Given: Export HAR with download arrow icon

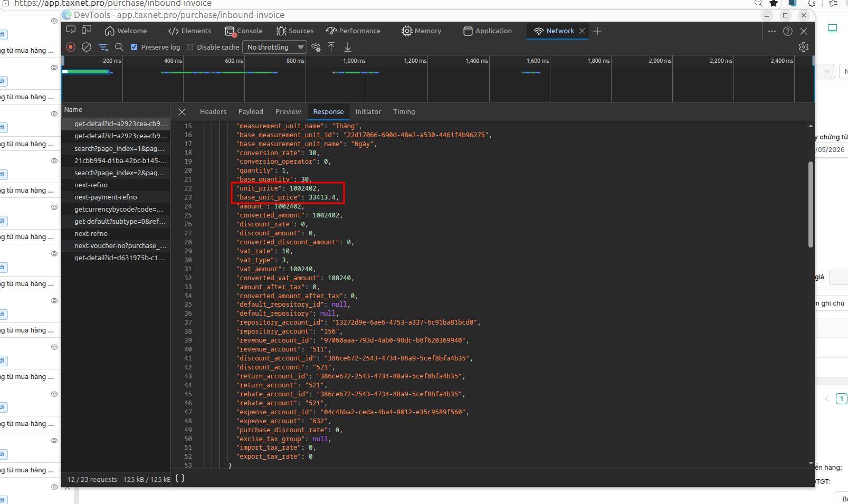Looking at the screenshot, I should click(348, 47).
